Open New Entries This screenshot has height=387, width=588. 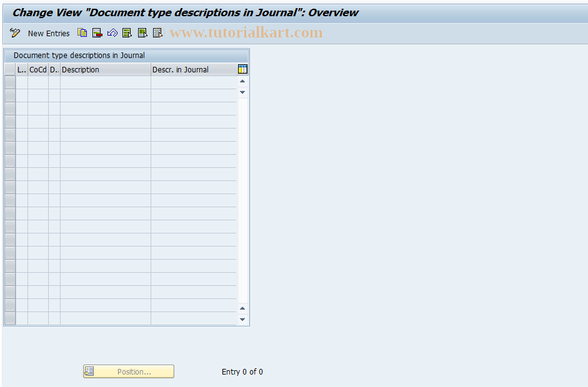pos(49,33)
